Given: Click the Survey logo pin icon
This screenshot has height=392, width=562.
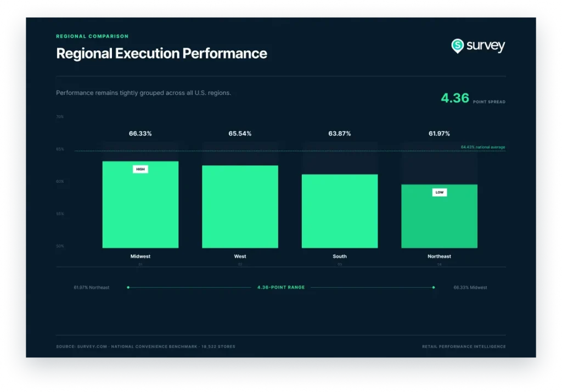Looking at the screenshot, I should tap(457, 46).
